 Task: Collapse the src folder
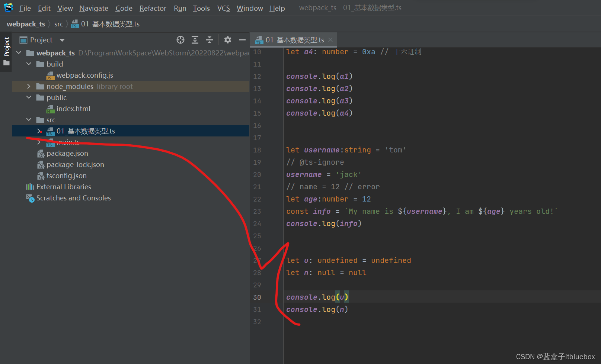(29, 120)
